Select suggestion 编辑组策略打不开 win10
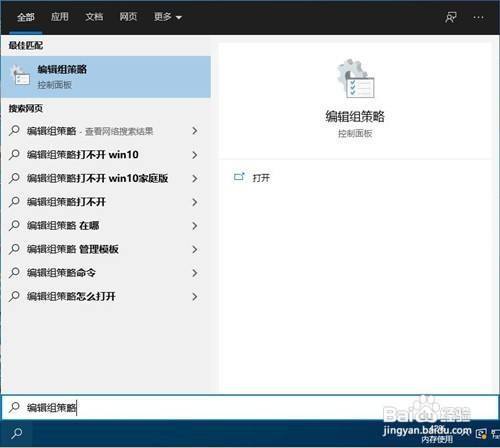Image resolution: width=500 pixels, height=448 pixels. [x=106, y=155]
